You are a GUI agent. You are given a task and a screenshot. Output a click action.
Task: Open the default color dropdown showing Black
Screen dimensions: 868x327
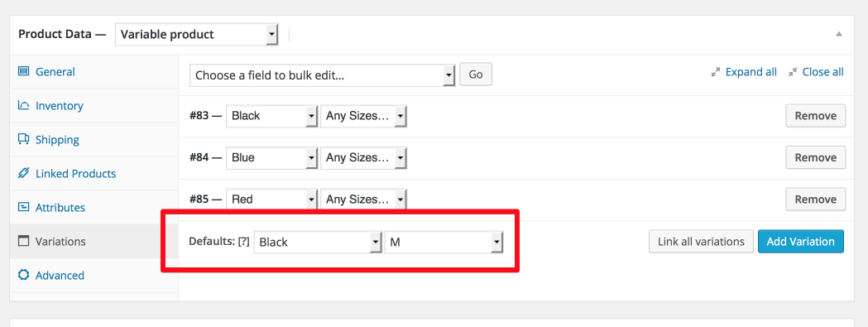[318, 243]
